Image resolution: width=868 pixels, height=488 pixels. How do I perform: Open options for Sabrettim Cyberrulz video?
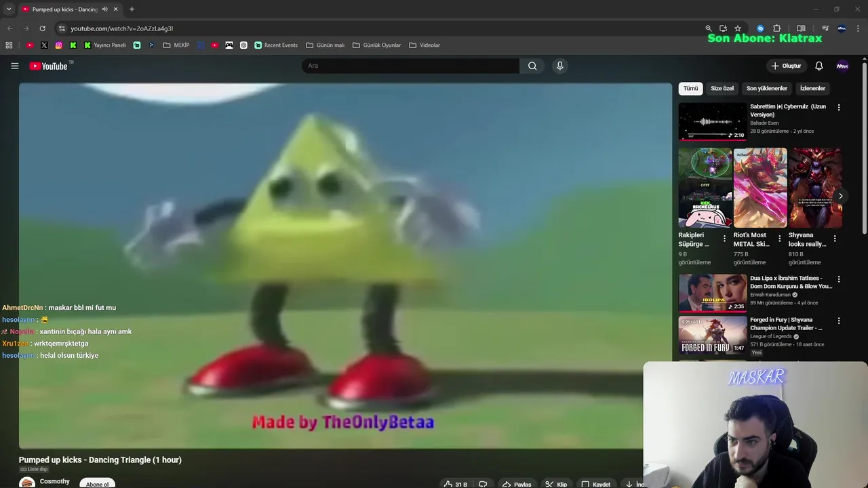click(839, 107)
